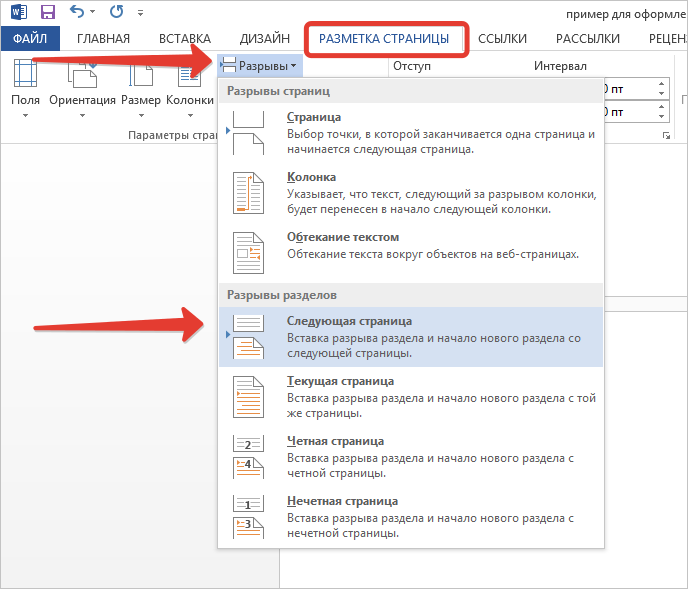Click the Save icon in quick access toolbar
Screen dimensions: 688x589
[x=47, y=13]
